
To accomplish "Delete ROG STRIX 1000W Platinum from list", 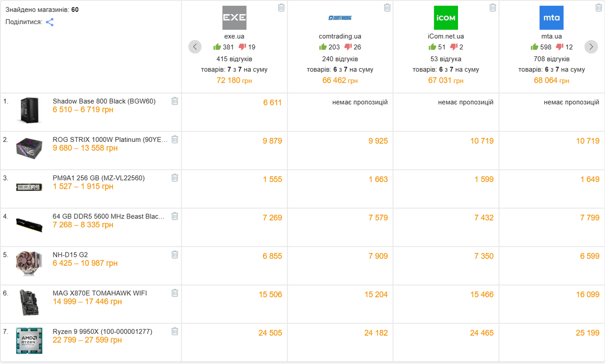I will [175, 139].
